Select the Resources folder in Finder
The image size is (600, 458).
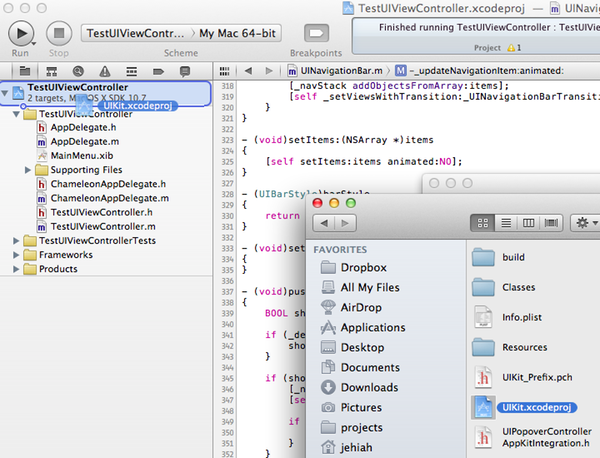tap(510, 347)
